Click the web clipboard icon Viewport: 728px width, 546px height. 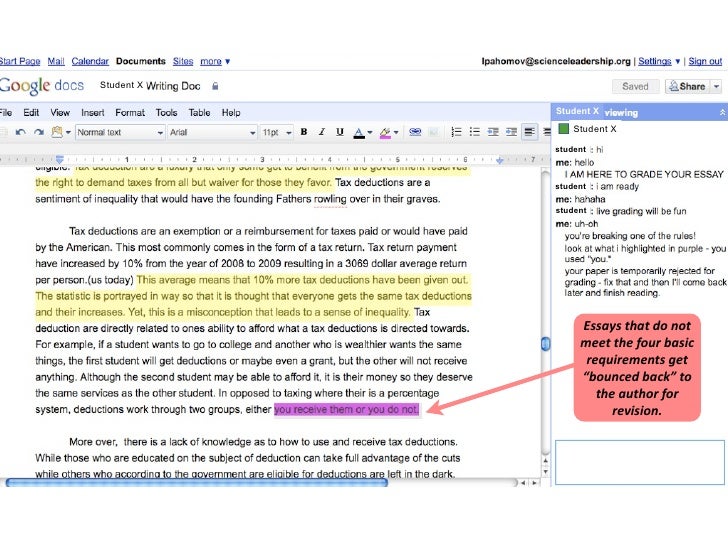tap(57, 132)
